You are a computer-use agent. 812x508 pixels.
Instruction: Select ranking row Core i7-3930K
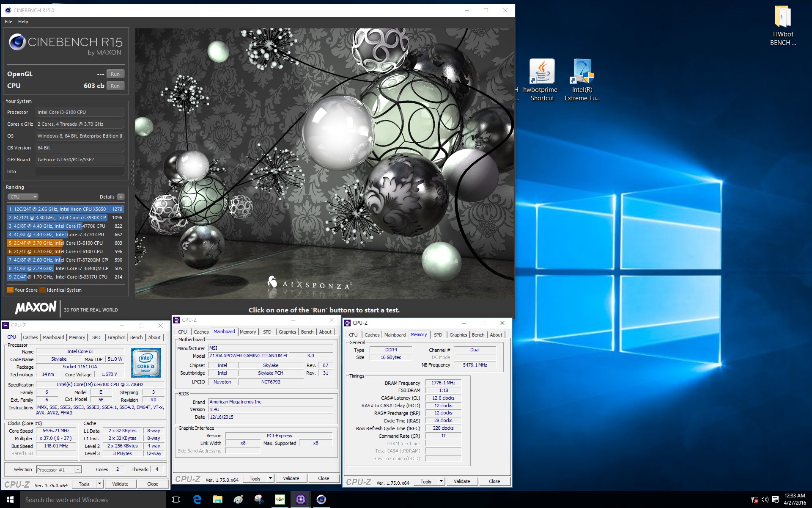66,218
